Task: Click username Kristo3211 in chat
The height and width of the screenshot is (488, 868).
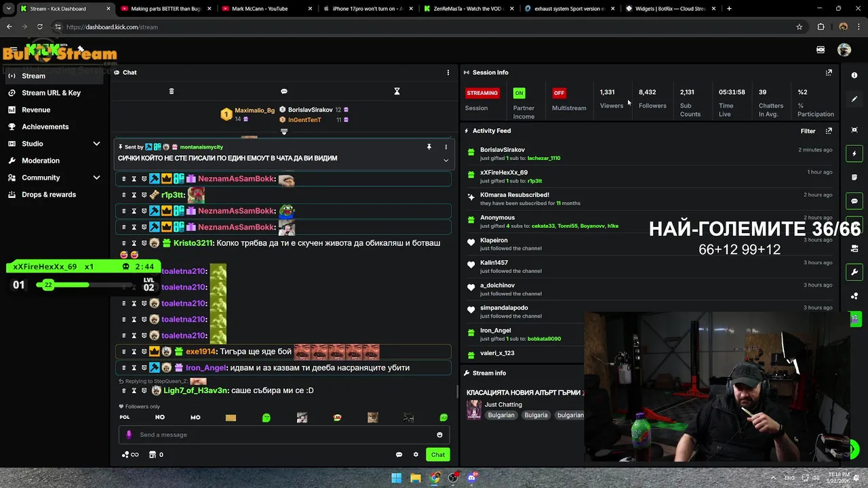Action: (x=193, y=243)
